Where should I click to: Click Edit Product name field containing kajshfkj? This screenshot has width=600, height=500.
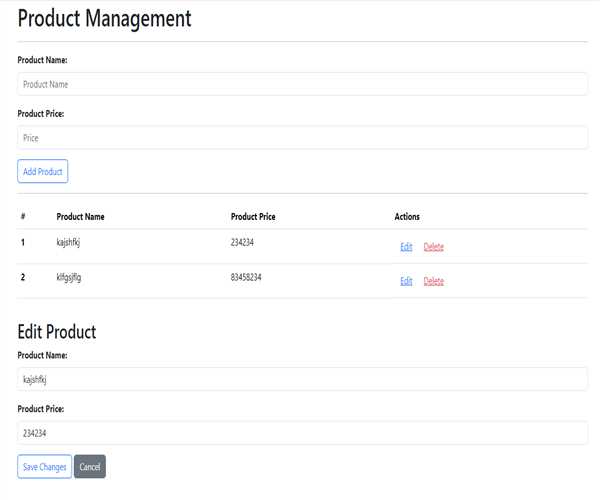click(300, 379)
